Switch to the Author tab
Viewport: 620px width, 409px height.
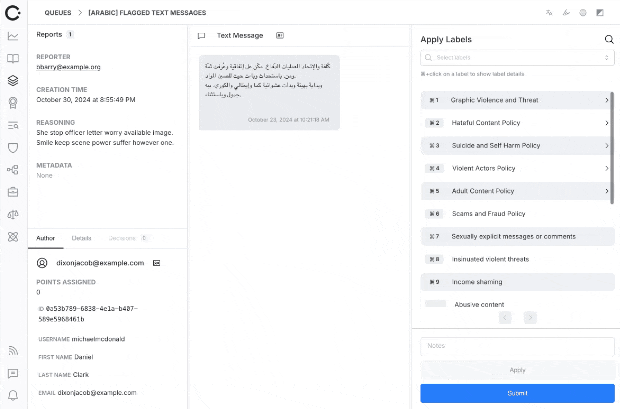(x=45, y=238)
